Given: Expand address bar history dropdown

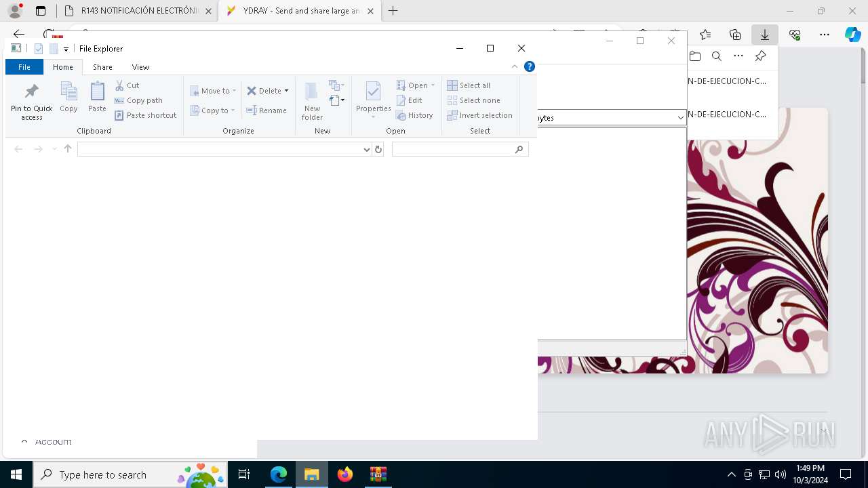Looking at the screenshot, I should (x=367, y=149).
